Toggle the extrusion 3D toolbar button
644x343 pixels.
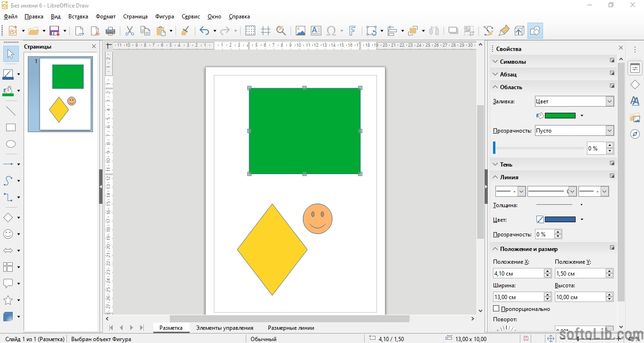coord(519,31)
